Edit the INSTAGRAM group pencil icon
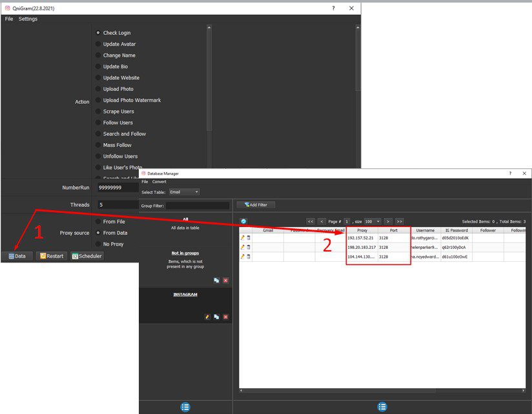The image size is (532, 414). [x=207, y=317]
